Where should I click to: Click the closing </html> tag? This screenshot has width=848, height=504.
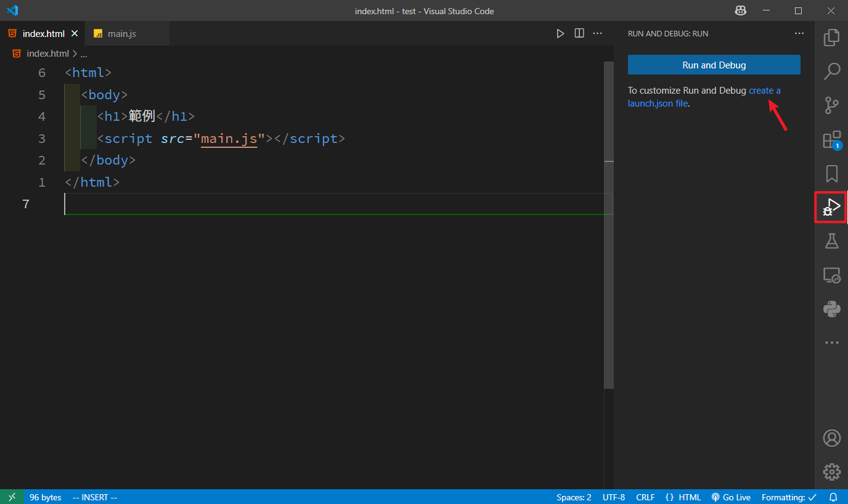tap(92, 182)
